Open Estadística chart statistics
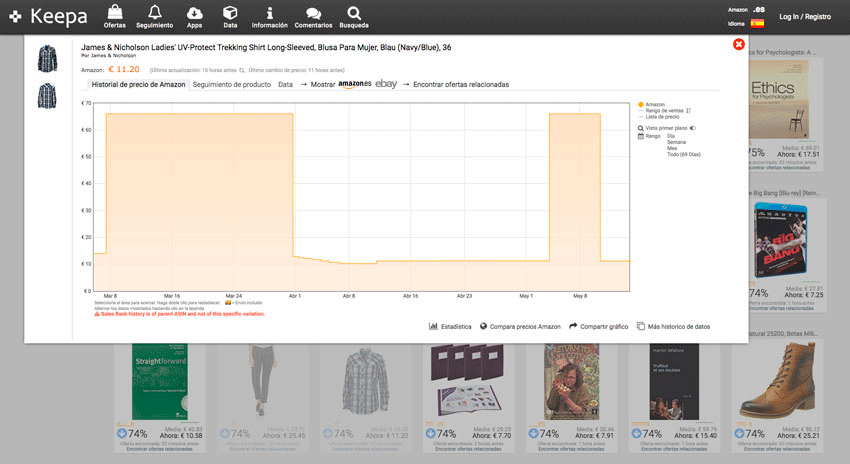 pos(450,326)
